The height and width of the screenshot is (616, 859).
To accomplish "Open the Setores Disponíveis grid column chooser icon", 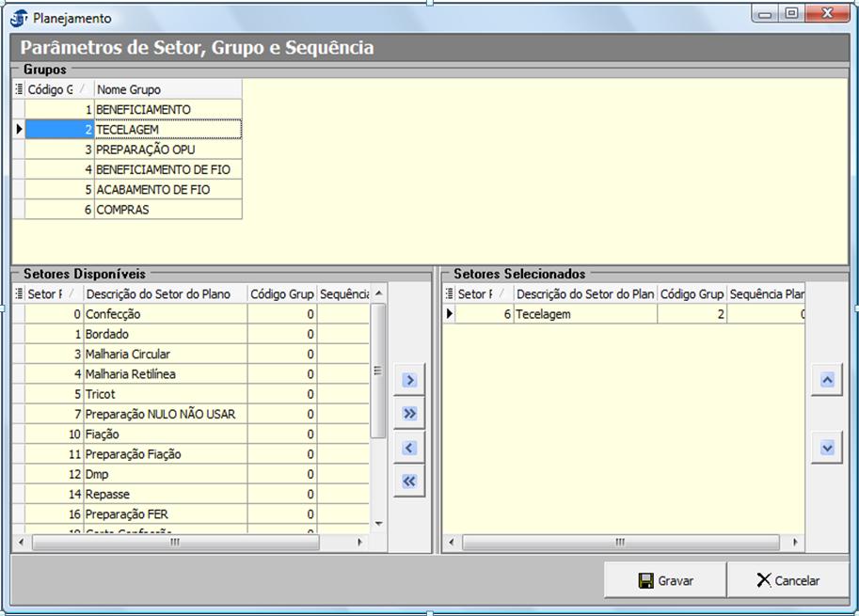I will pyautogui.click(x=19, y=294).
